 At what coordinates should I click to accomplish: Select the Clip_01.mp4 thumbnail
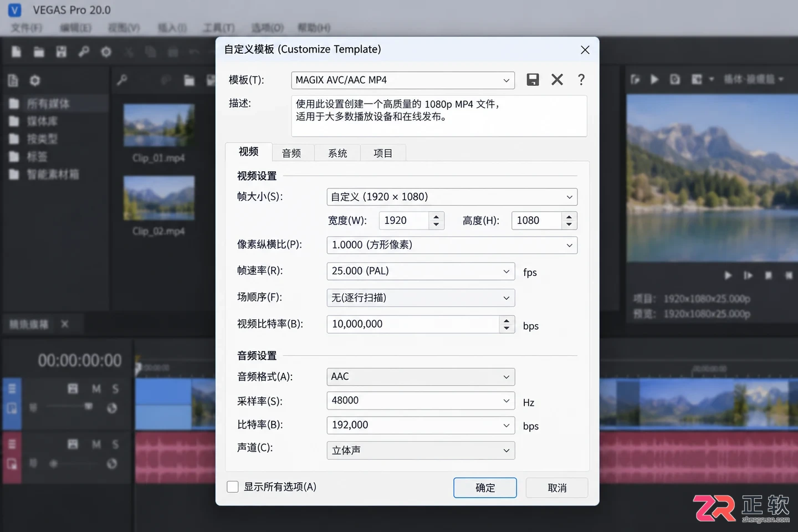click(158, 125)
